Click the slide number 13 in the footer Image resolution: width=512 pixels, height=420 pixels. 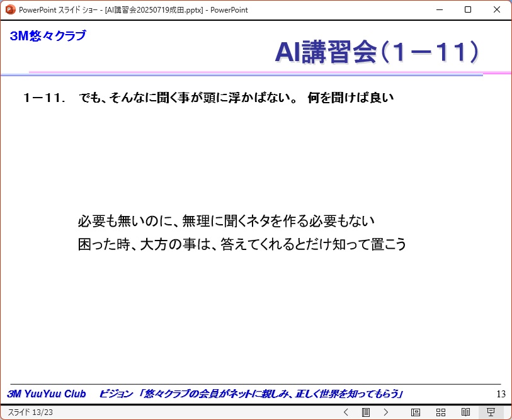(501, 394)
